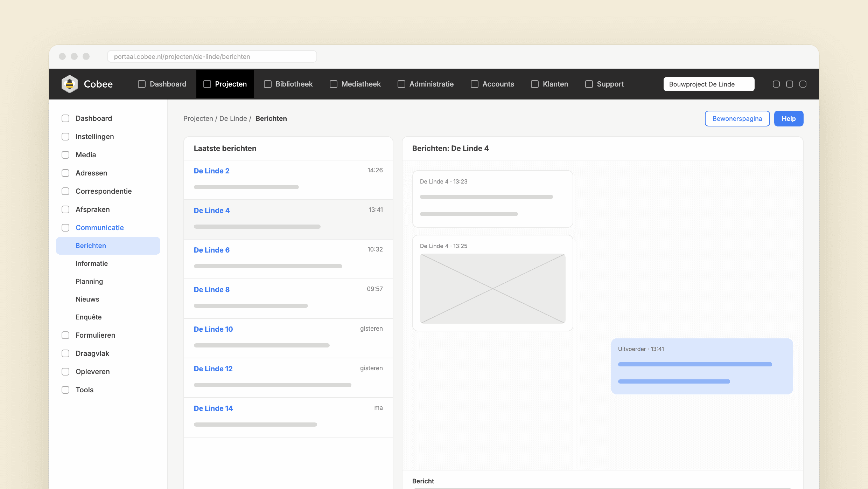Click the Uitvoerder 13:41 message bubble
This screenshot has height=489, width=868.
[x=702, y=366]
